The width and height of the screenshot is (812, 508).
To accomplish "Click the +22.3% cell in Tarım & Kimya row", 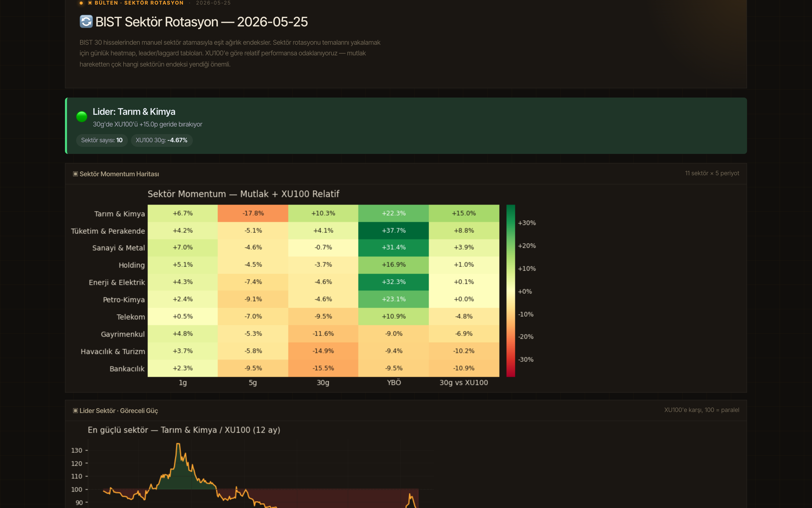I will [x=394, y=213].
